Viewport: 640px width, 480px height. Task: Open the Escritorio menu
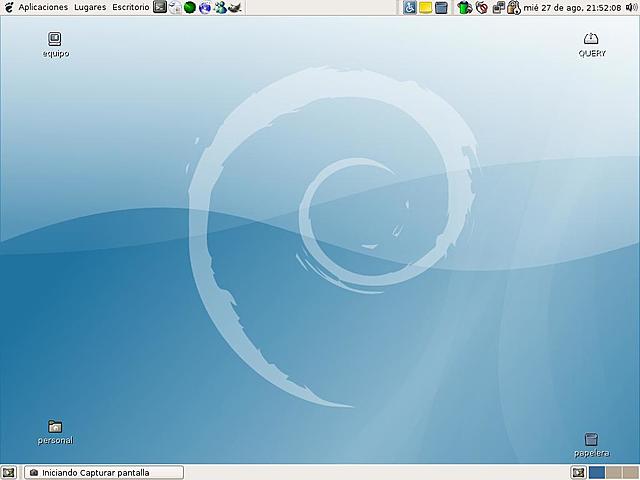[x=131, y=7]
